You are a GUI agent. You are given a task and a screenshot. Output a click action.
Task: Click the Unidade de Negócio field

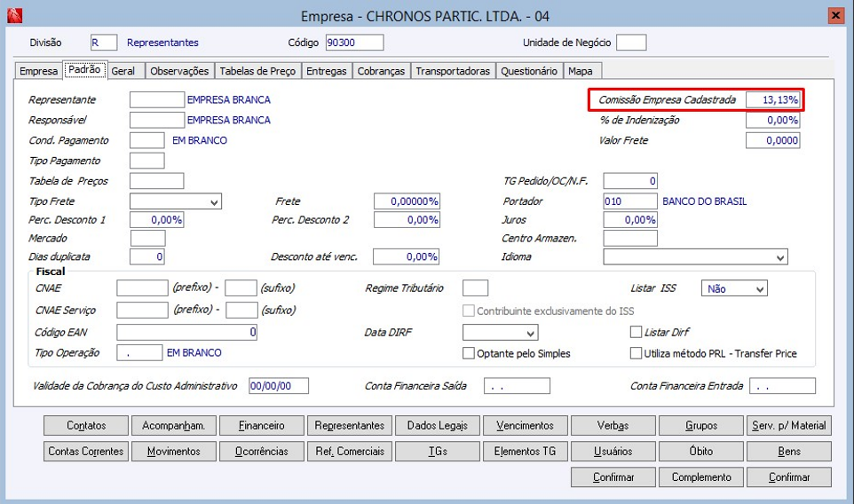(631, 43)
